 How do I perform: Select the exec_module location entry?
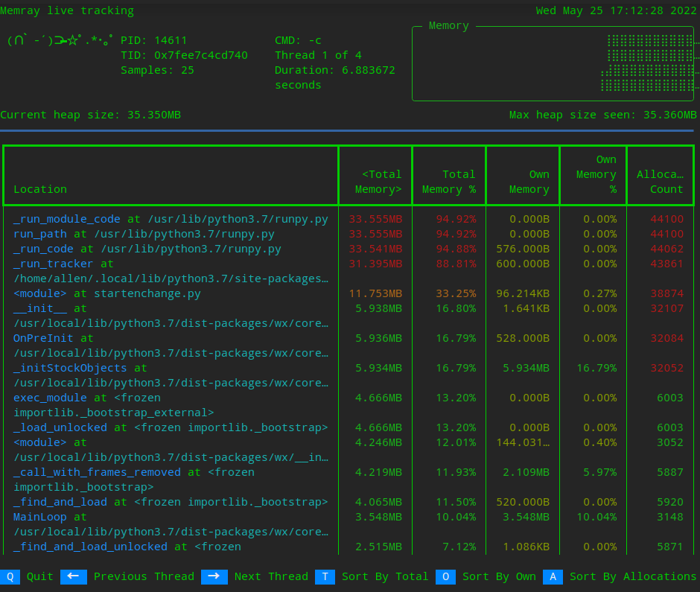pyautogui.click(x=114, y=405)
